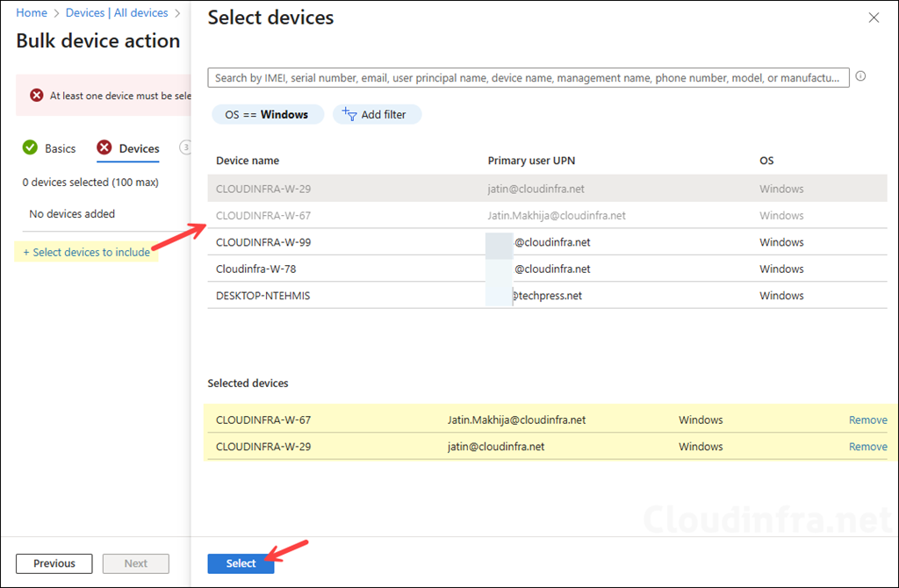899x588 pixels.
Task: Click the green checkmark icon on Basics step
Action: (x=29, y=147)
